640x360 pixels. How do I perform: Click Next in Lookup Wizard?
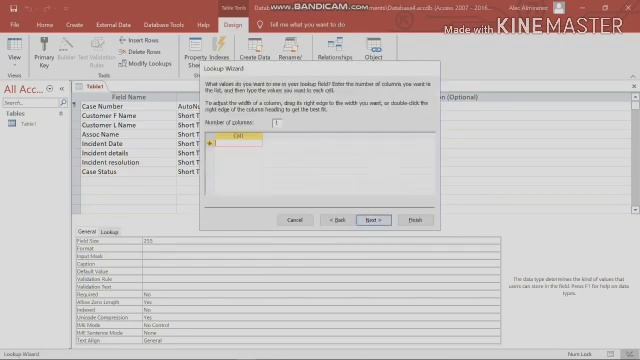pos(373,220)
